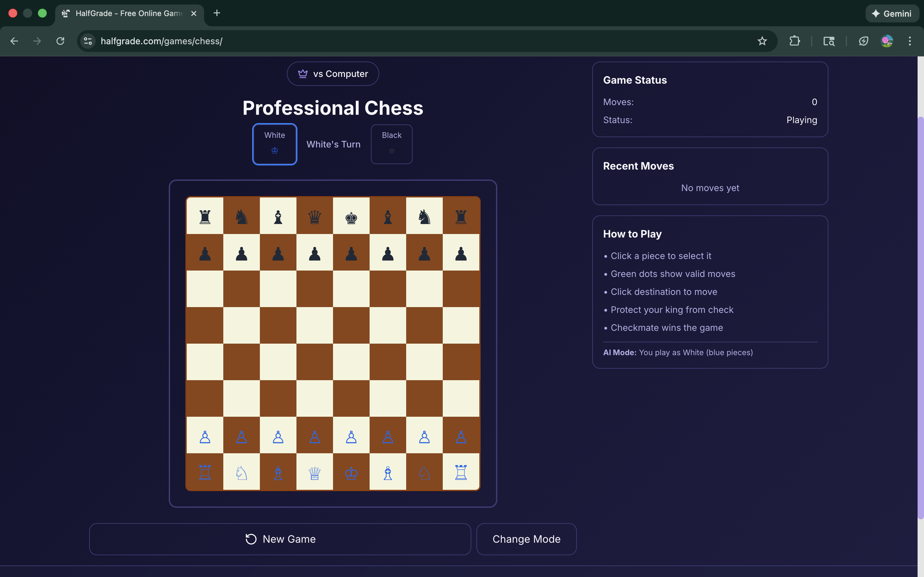Open a new browser tab
Viewport: 924px width, 577px height.
(x=217, y=13)
